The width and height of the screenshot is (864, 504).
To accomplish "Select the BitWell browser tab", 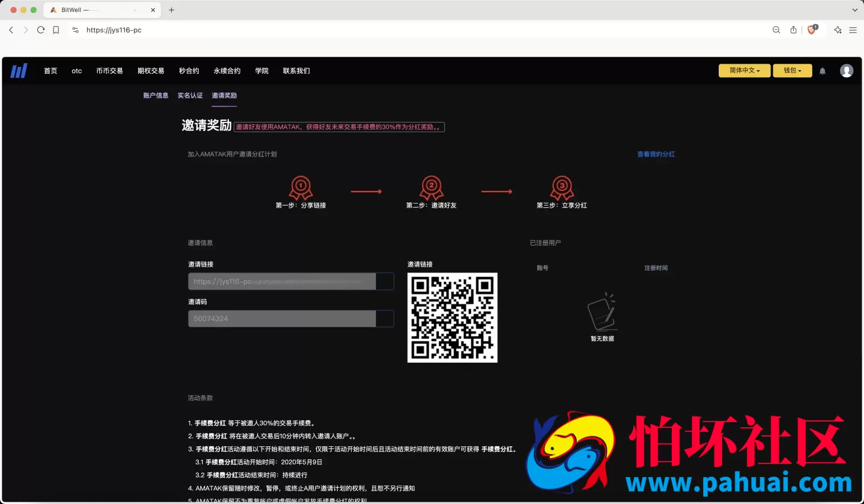I will 102,10.
